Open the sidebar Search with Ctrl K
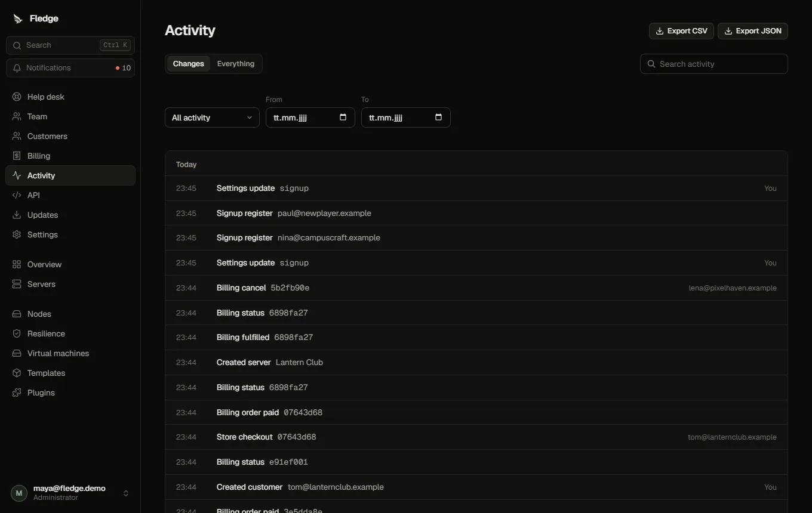The image size is (812, 513). point(70,45)
